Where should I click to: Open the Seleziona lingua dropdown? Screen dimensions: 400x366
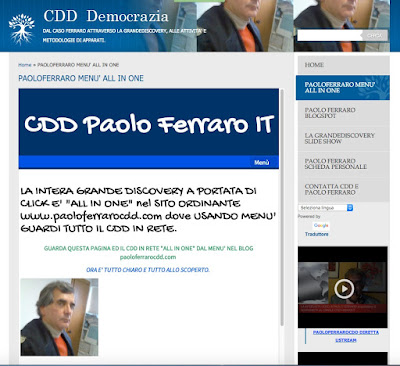tap(325, 208)
